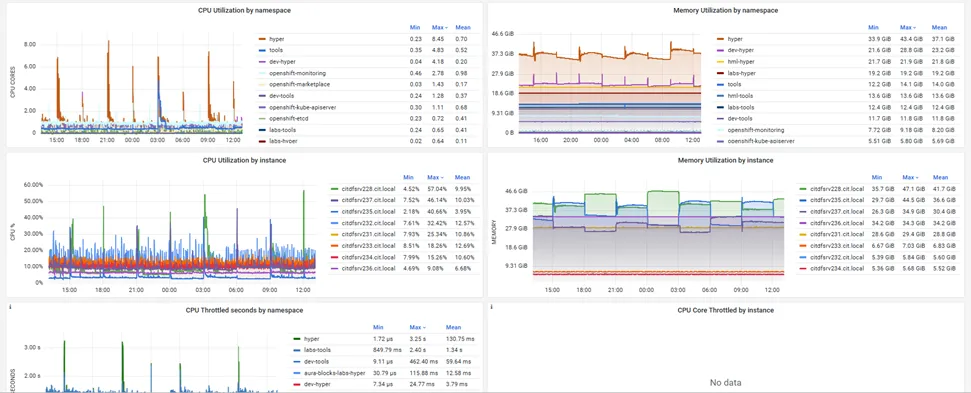Sort Memory Utilization by instance legend by Mean
971x393 pixels.
pyautogui.click(x=940, y=178)
